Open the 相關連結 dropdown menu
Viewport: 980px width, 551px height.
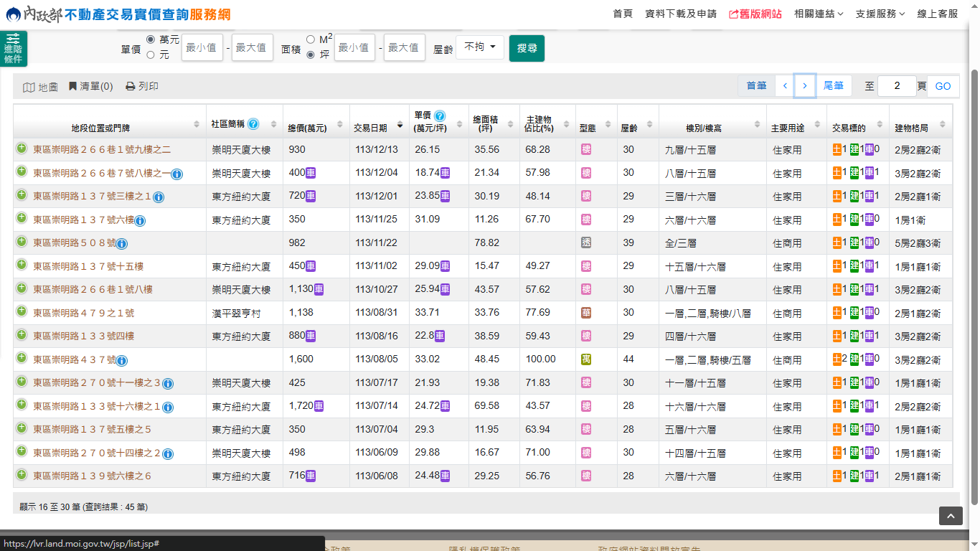tap(819, 14)
